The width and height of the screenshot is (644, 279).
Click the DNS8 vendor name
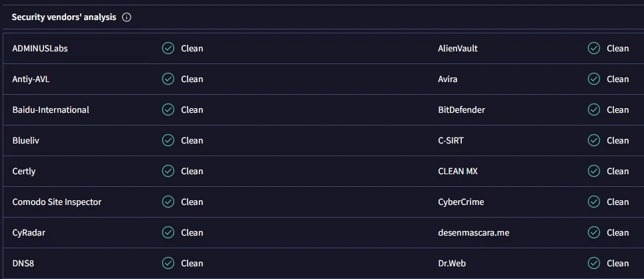pyautogui.click(x=23, y=263)
